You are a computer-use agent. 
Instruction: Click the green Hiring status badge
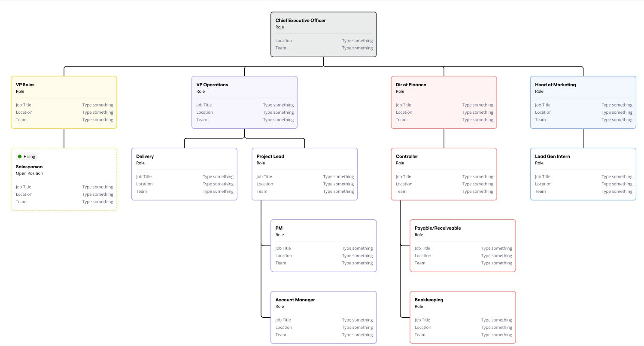tap(27, 157)
